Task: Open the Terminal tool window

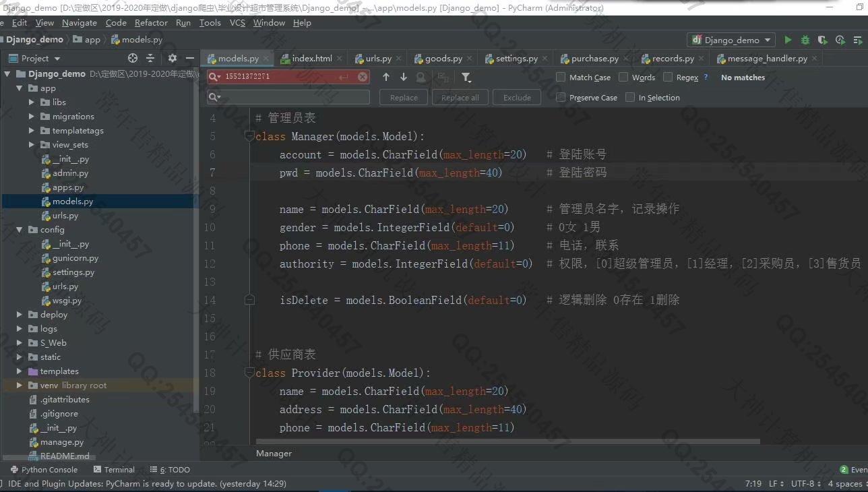Action: click(114, 470)
